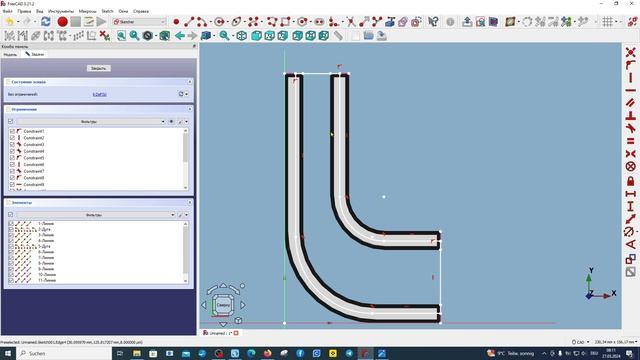640x360 pixels.
Task: Open the Правка menu
Action: pyautogui.click(x=24, y=11)
